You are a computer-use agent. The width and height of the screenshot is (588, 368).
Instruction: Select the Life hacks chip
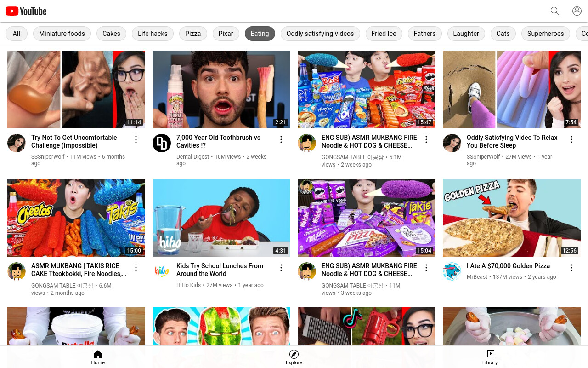(153, 34)
